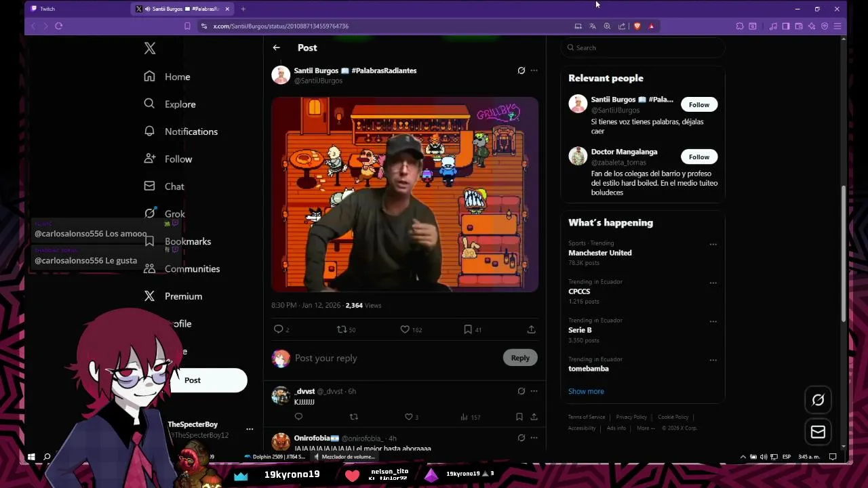The image size is (868, 488).
Task: Click the Brave Shields lion icon
Action: [637, 26]
